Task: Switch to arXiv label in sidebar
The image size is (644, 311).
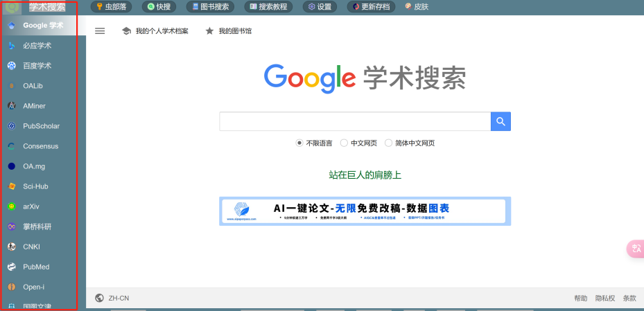Action: [x=31, y=206]
